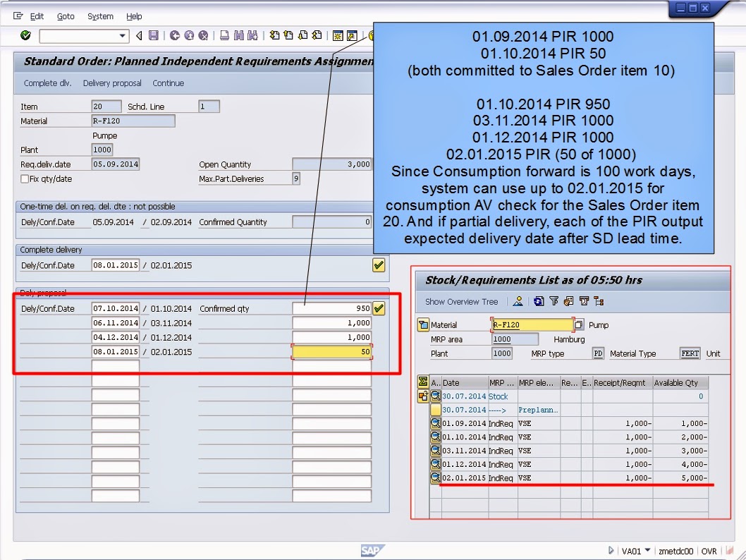Open the System menu
This screenshot has height=560, width=746.
point(100,16)
